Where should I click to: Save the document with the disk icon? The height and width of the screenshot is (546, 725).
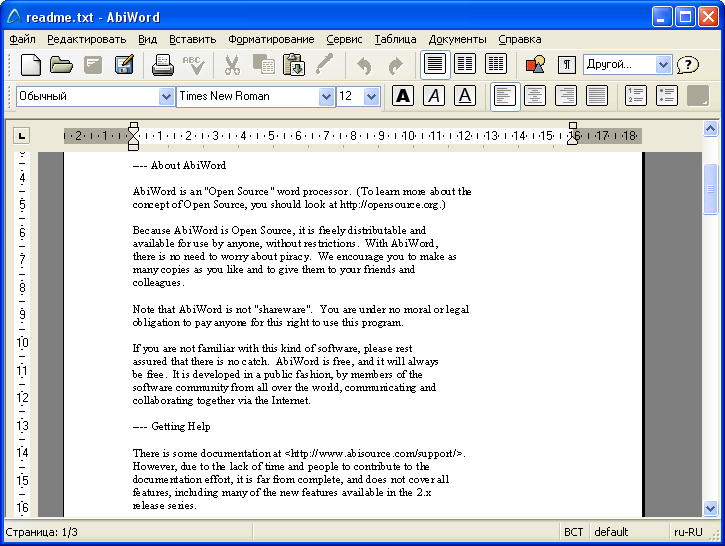tap(93, 65)
